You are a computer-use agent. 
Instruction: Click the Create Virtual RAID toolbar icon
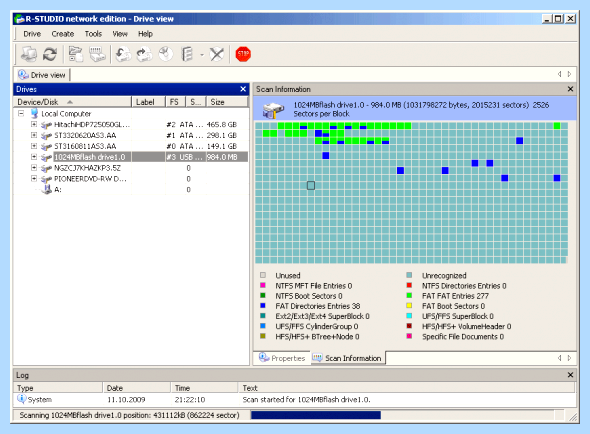(187, 54)
